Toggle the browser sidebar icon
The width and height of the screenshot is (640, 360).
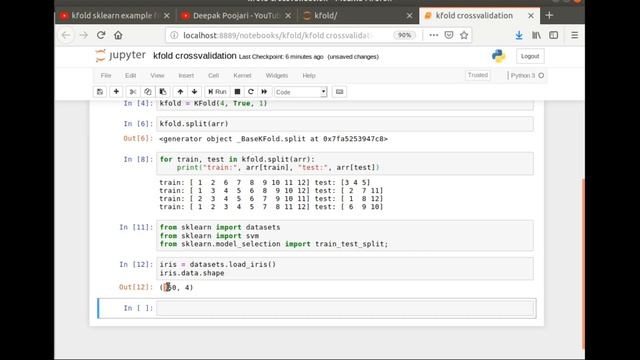click(x=553, y=36)
